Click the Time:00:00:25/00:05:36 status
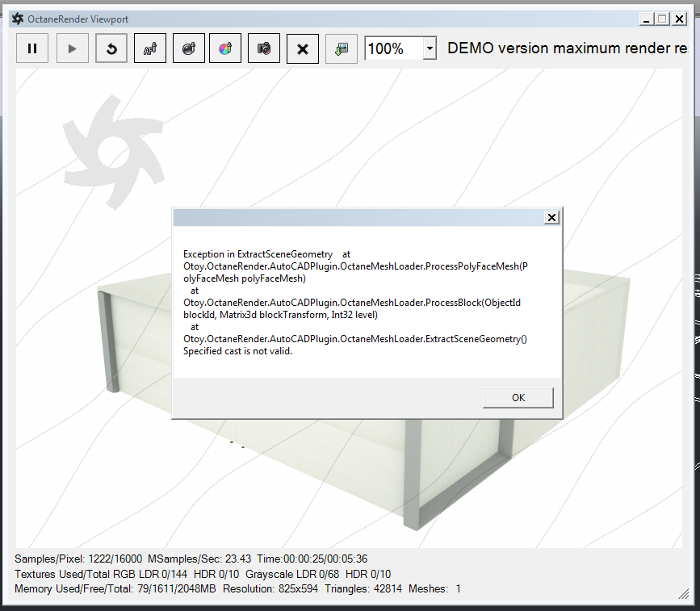 pyautogui.click(x=312, y=559)
